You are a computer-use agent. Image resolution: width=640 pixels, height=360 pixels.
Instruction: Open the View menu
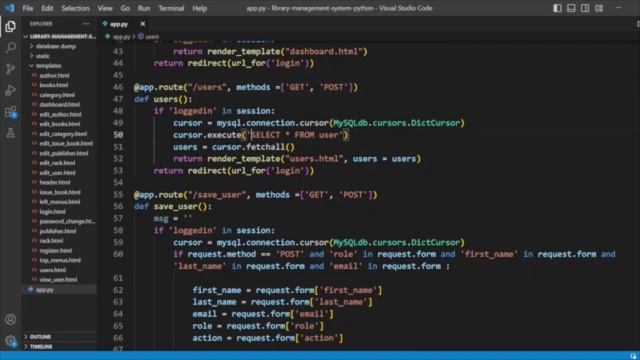(x=105, y=8)
